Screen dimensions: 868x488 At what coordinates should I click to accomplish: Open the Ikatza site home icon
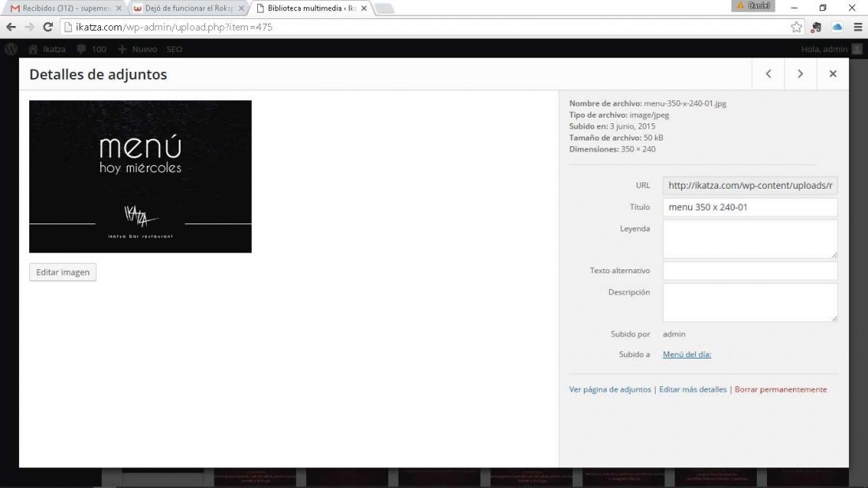pos(33,49)
